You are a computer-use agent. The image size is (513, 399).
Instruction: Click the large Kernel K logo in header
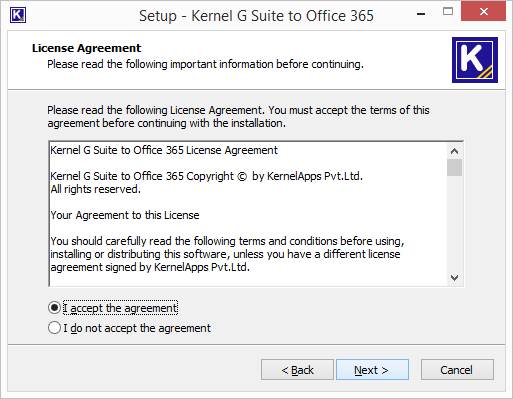tap(475, 60)
